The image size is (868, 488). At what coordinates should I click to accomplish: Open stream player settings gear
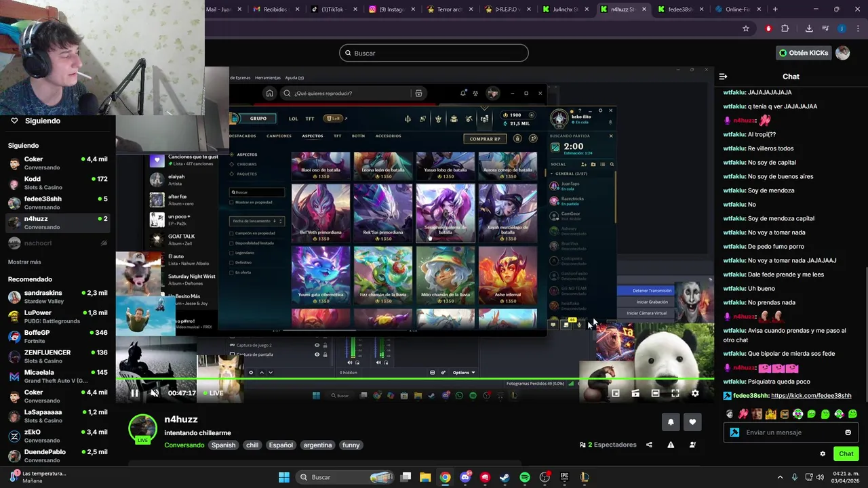point(695,393)
